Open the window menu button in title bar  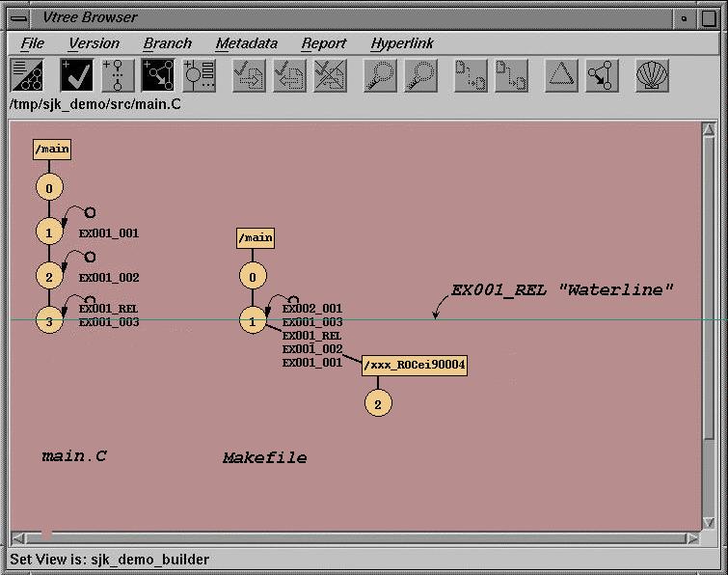click(19, 17)
